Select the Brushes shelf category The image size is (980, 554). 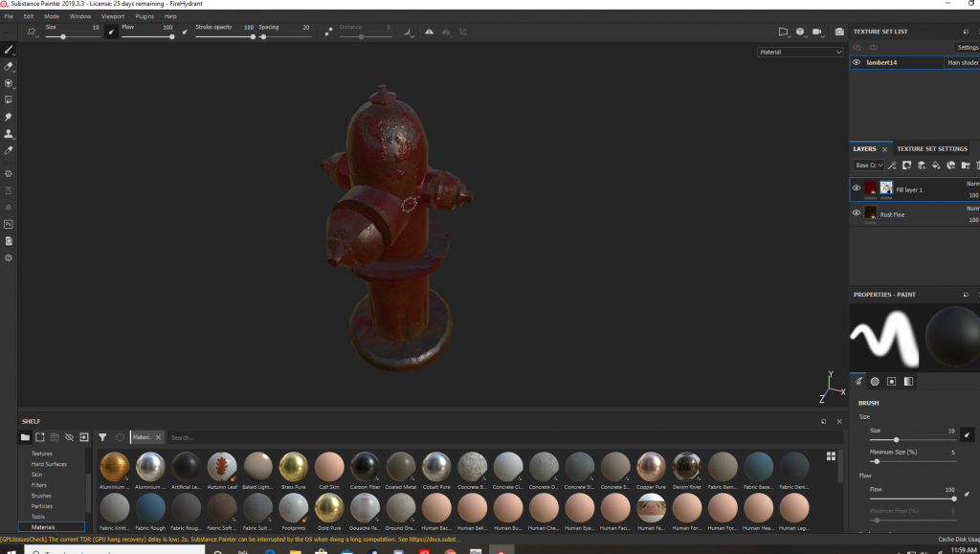click(x=41, y=496)
